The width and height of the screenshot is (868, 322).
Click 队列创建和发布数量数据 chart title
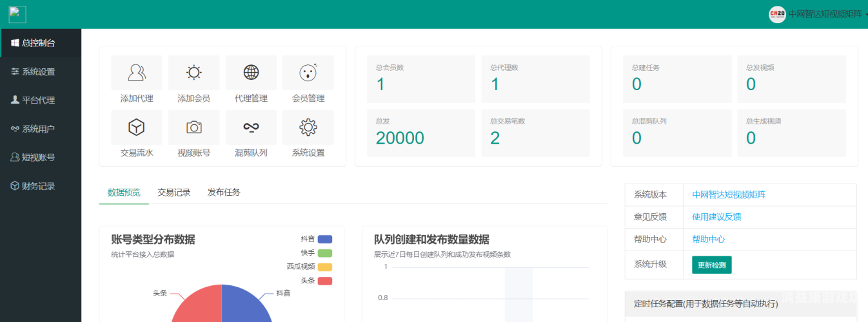tap(431, 240)
